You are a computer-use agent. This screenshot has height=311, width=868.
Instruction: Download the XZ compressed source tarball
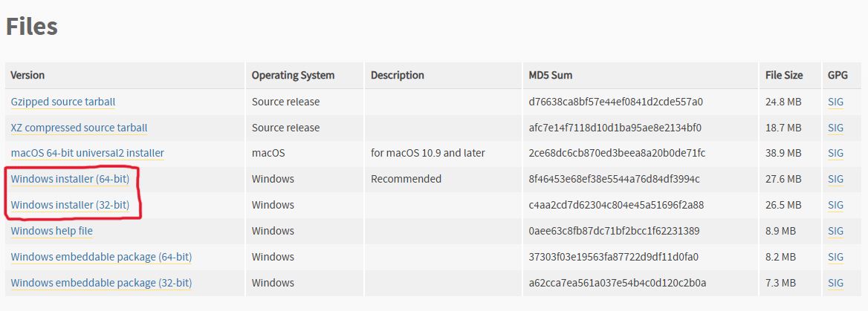79,128
